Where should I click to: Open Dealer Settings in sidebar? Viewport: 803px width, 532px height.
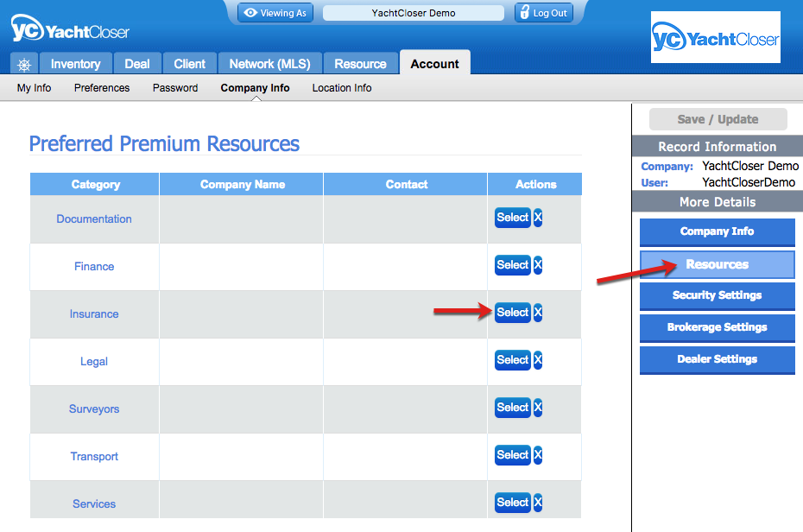(717, 360)
